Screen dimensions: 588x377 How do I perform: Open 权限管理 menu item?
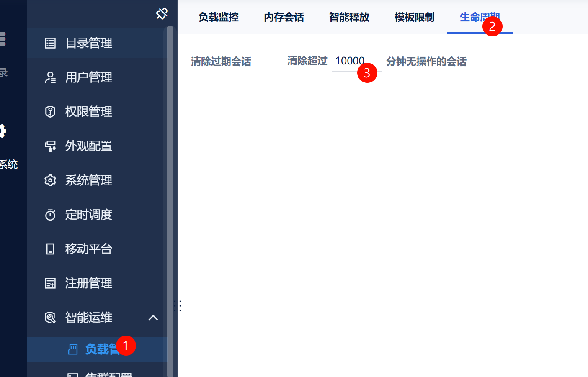point(97,112)
